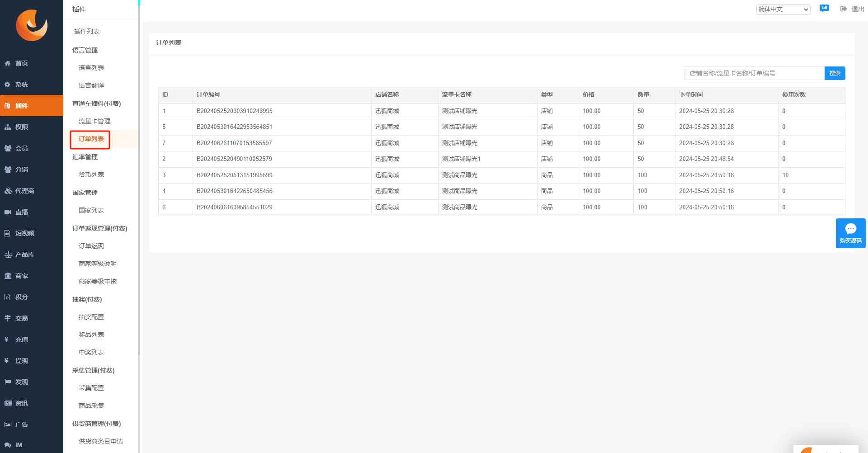Click the users icon beside 会员
Screen dimensions: 868x453
8,148
